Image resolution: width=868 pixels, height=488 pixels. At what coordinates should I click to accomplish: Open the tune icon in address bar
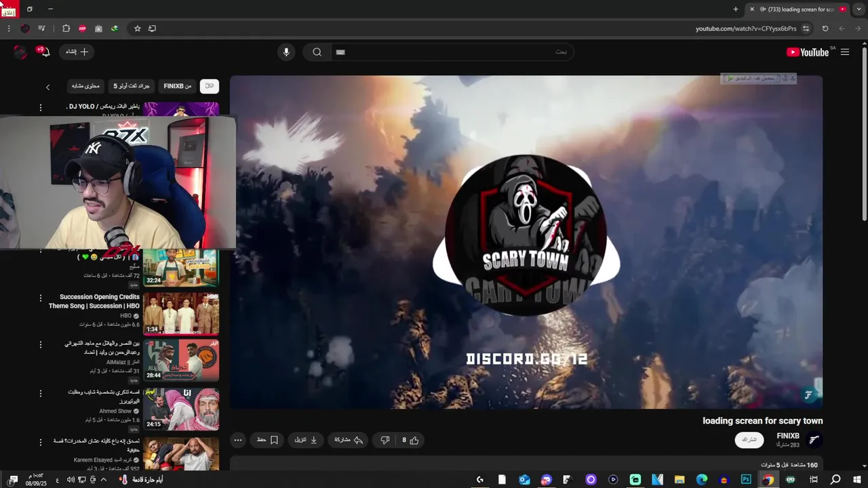click(x=806, y=28)
